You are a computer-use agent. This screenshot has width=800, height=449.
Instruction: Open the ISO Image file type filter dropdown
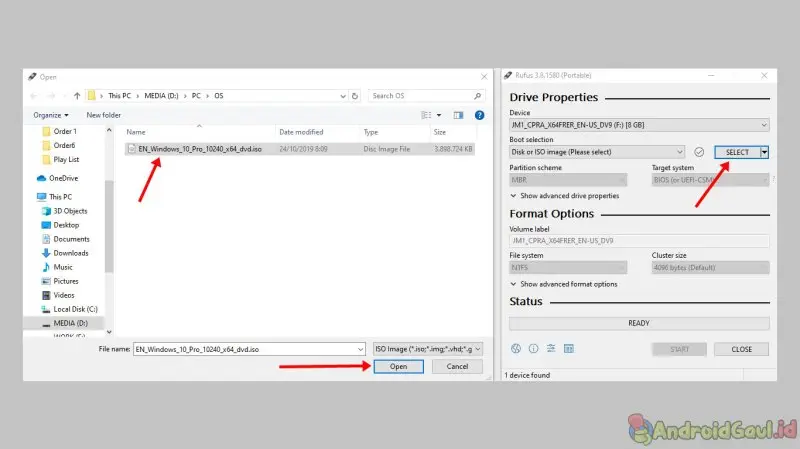pyautogui.click(x=428, y=349)
